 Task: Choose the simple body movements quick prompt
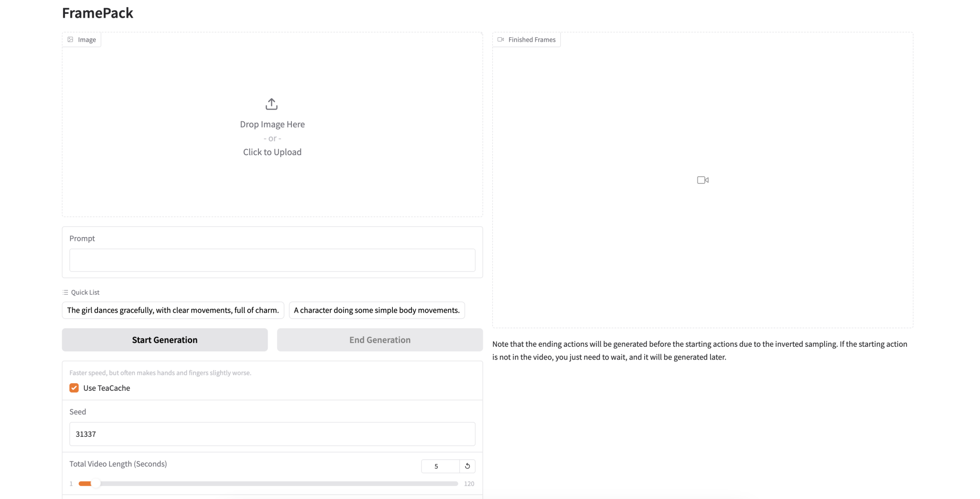(377, 310)
